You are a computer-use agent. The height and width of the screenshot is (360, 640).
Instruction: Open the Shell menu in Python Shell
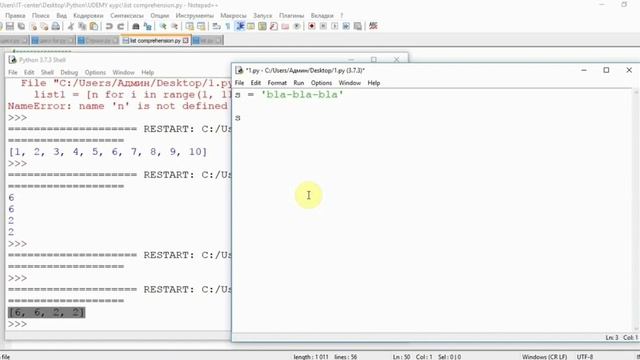tap(47, 72)
